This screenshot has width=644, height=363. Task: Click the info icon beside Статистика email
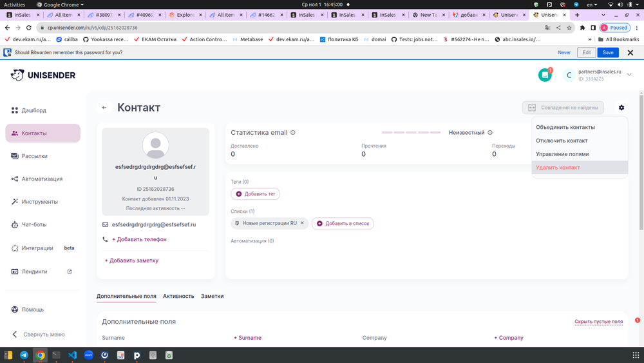pyautogui.click(x=293, y=133)
